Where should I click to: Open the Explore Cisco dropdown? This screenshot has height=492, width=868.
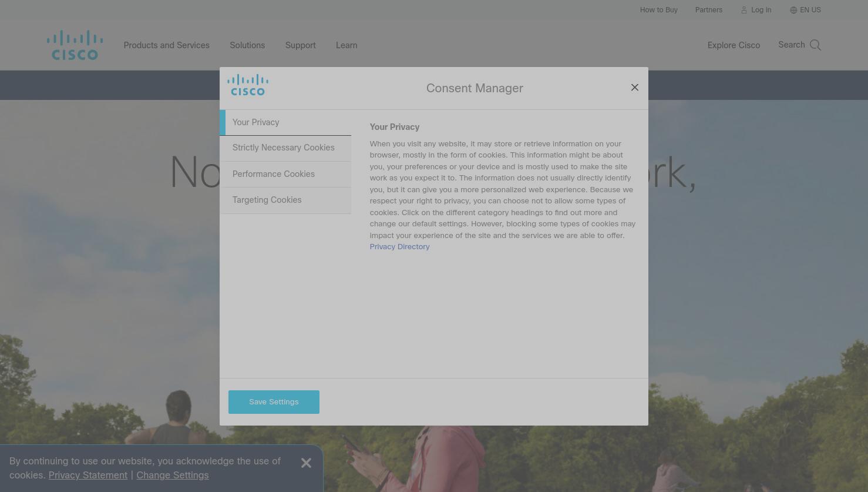click(x=734, y=45)
